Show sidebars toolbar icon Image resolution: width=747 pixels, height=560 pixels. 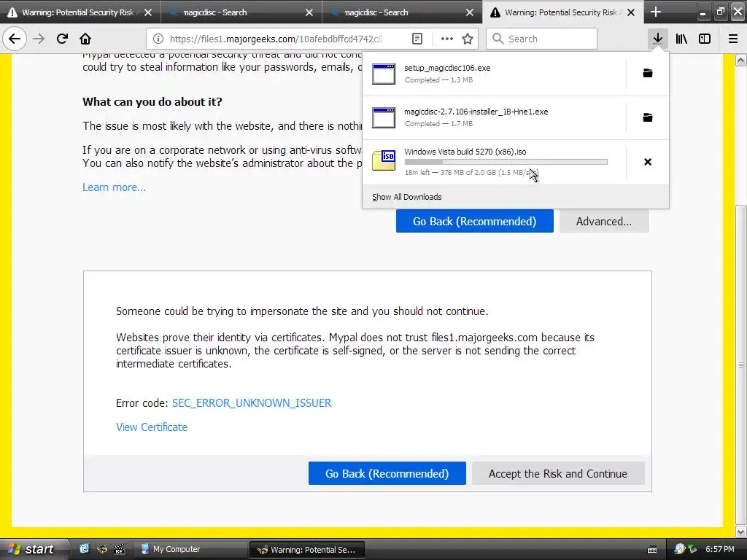[705, 39]
